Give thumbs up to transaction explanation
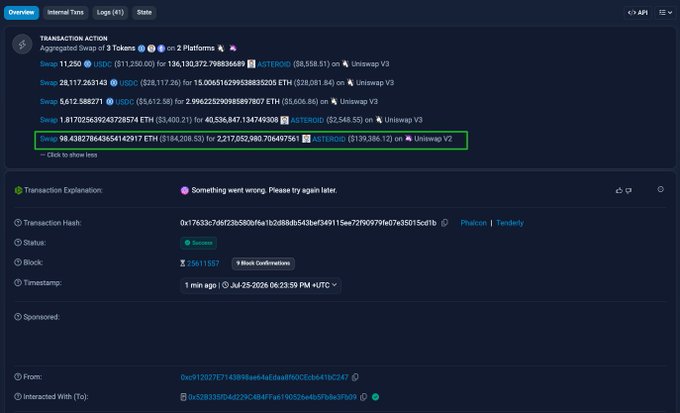Viewport: 680px width, 413px height. pos(619,190)
